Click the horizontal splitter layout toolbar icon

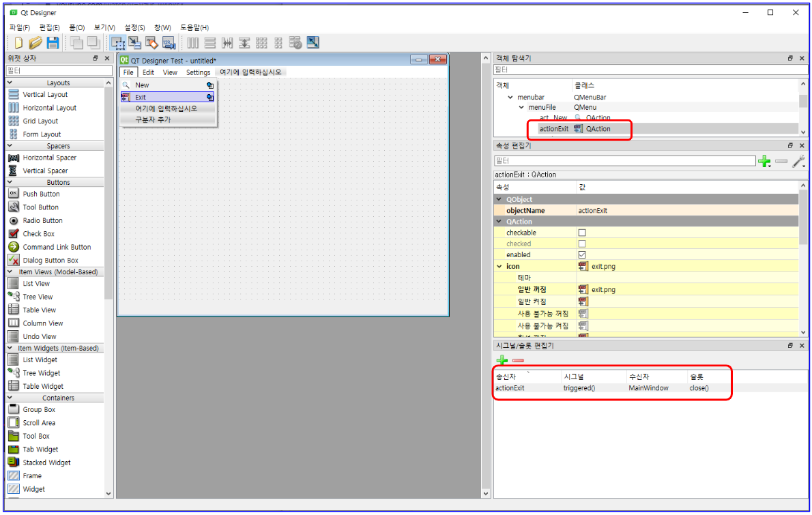click(227, 43)
